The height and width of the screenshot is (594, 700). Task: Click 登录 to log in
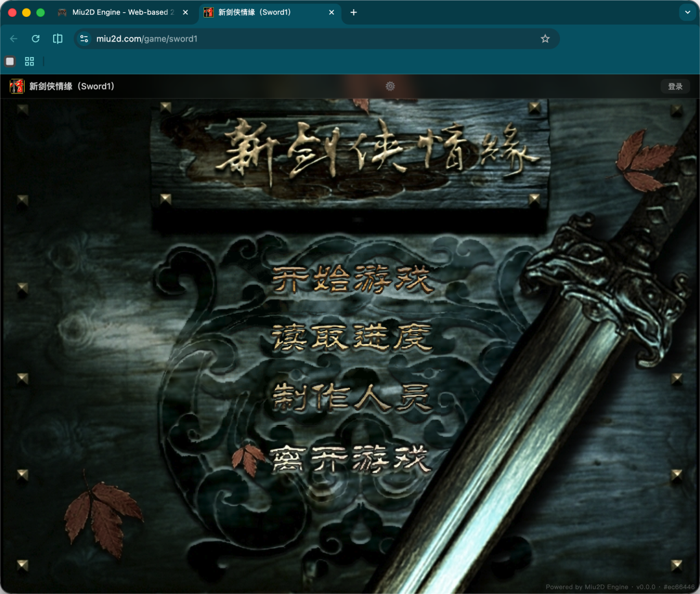point(675,86)
